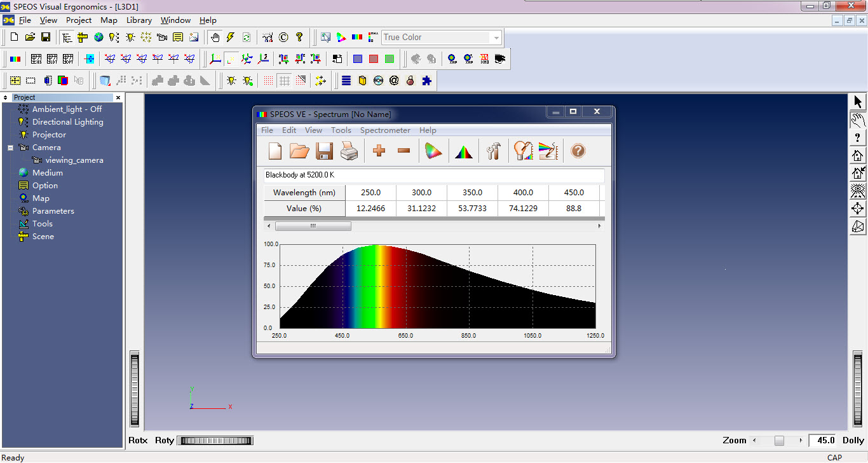868x463 pixels.
Task: Click chromaticity diagram icon in Spectrum window
Action: click(433, 151)
